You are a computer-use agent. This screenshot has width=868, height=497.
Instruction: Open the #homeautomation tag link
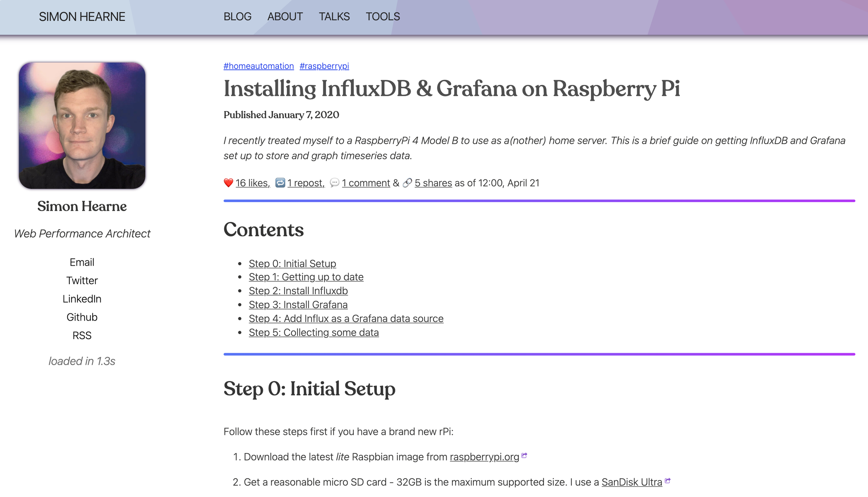click(x=258, y=66)
